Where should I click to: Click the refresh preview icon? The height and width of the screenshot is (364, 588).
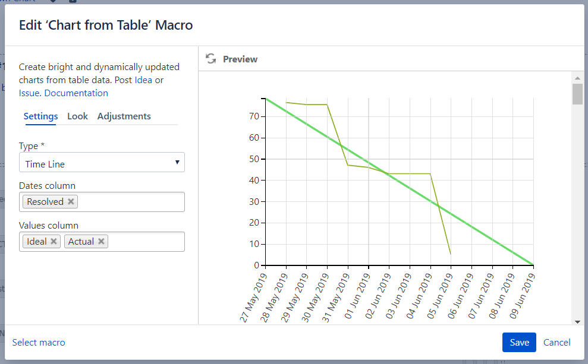coord(210,59)
